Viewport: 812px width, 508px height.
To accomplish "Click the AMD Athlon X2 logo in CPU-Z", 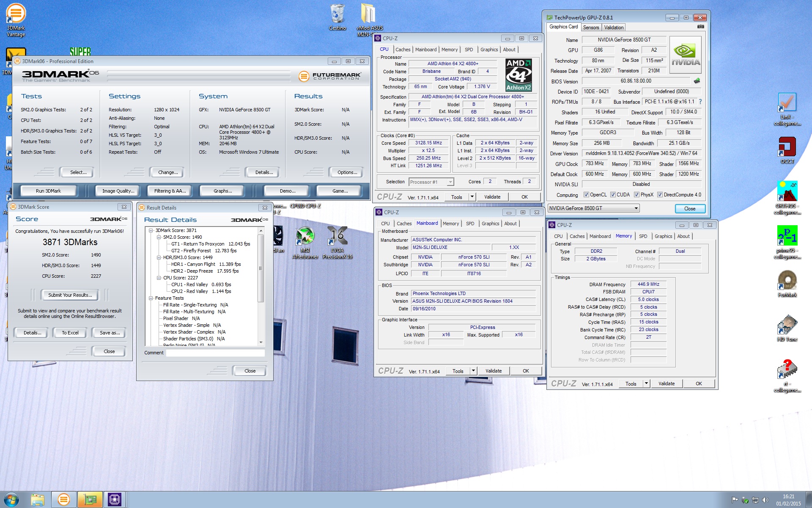I will 518,75.
